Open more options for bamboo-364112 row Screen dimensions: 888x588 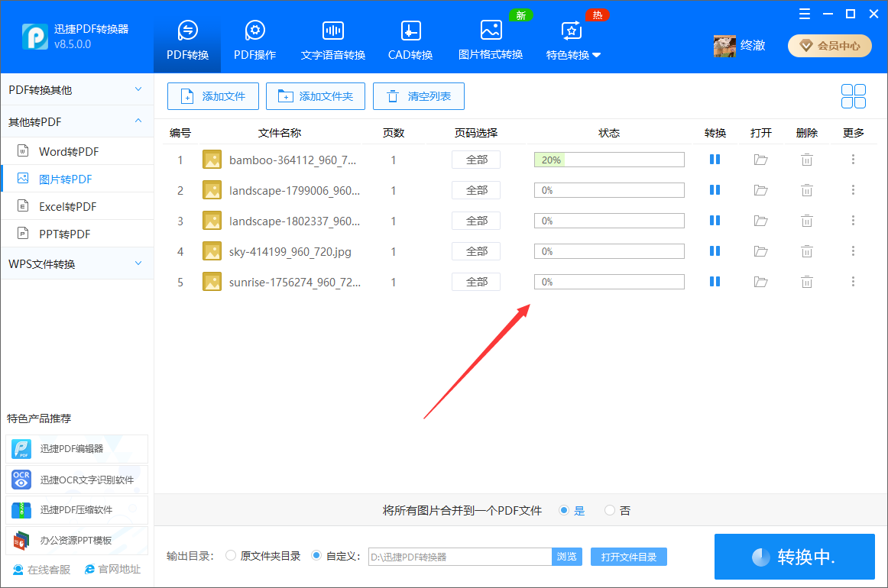pyautogui.click(x=853, y=160)
